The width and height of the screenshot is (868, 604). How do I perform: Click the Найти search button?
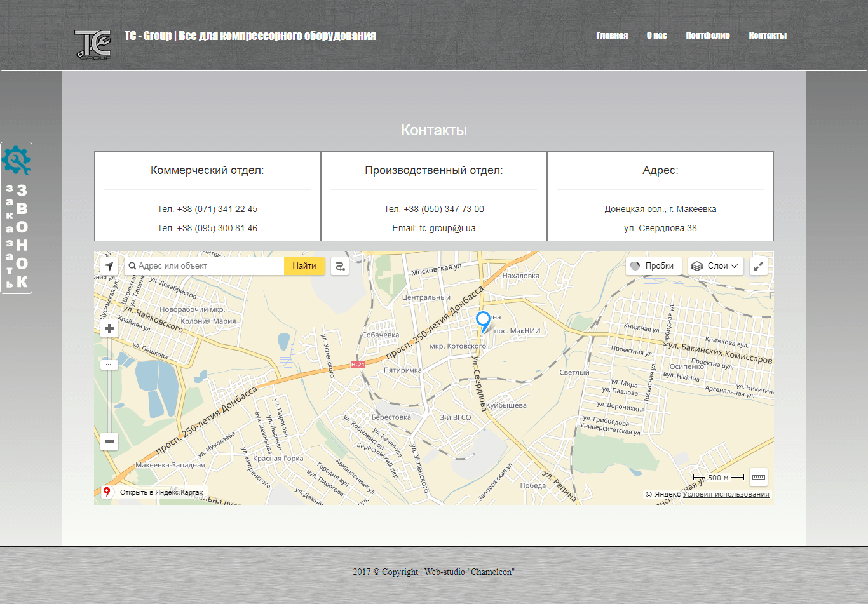tap(304, 266)
